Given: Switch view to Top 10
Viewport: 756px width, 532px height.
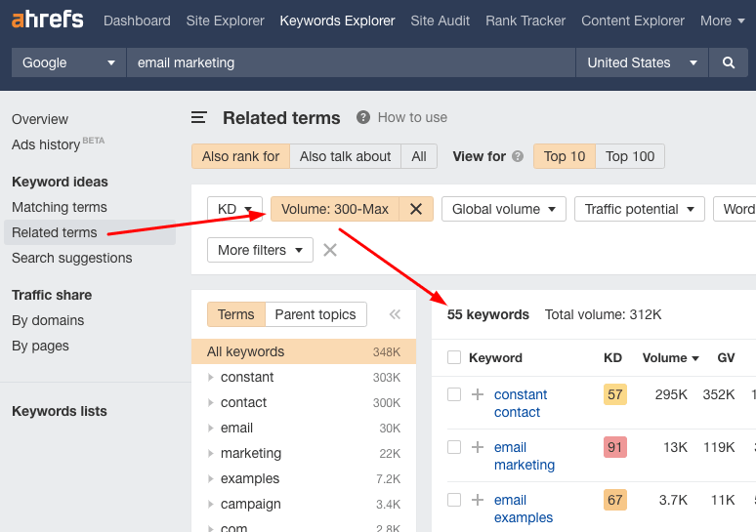Looking at the screenshot, I should pyautogui.click(x=565, y=156).
